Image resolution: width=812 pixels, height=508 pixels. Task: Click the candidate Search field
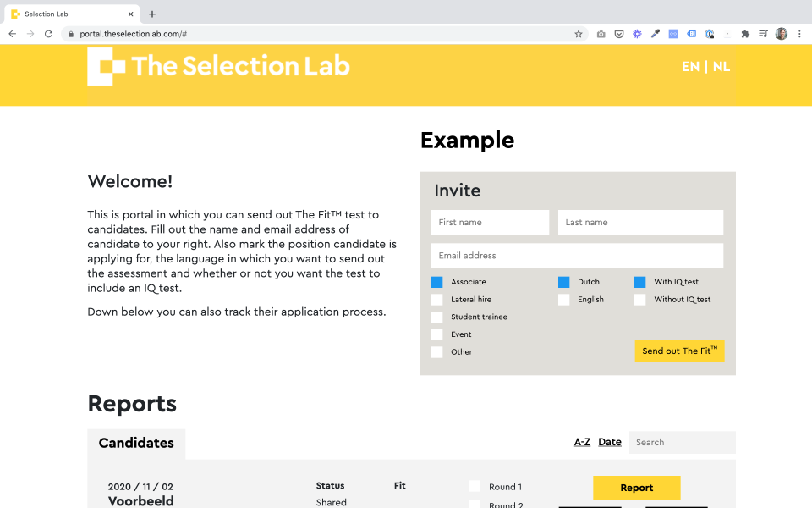click(682, 442)
